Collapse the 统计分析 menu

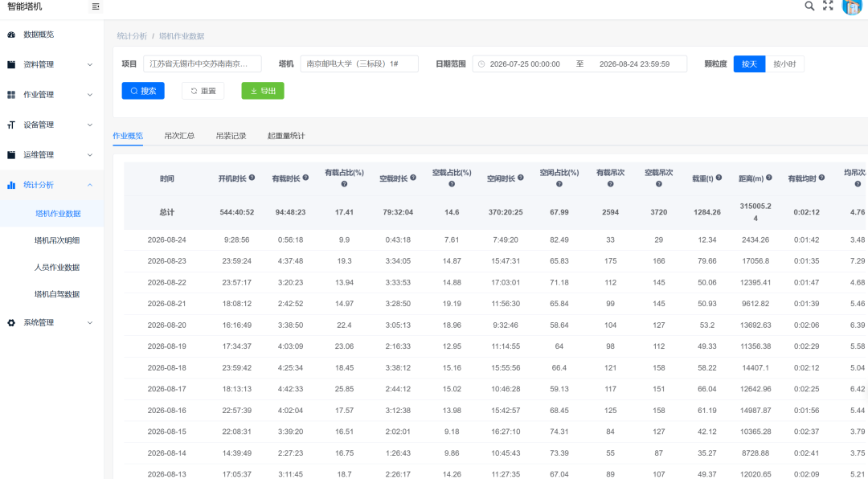click(90, 185)
